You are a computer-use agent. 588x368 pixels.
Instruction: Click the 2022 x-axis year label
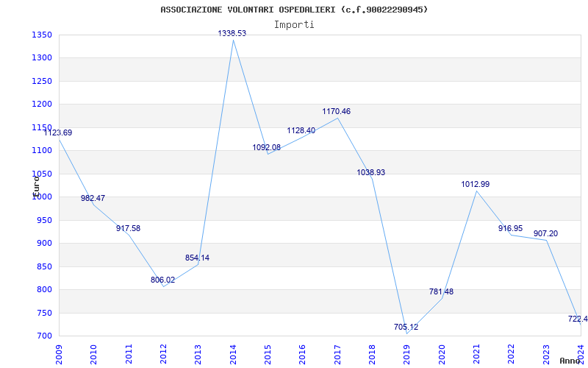click(511, 355)
